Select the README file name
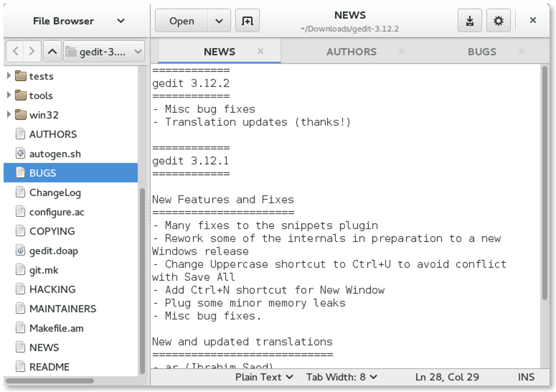Screen dimensions: 556x392 [x=49, y=367]
